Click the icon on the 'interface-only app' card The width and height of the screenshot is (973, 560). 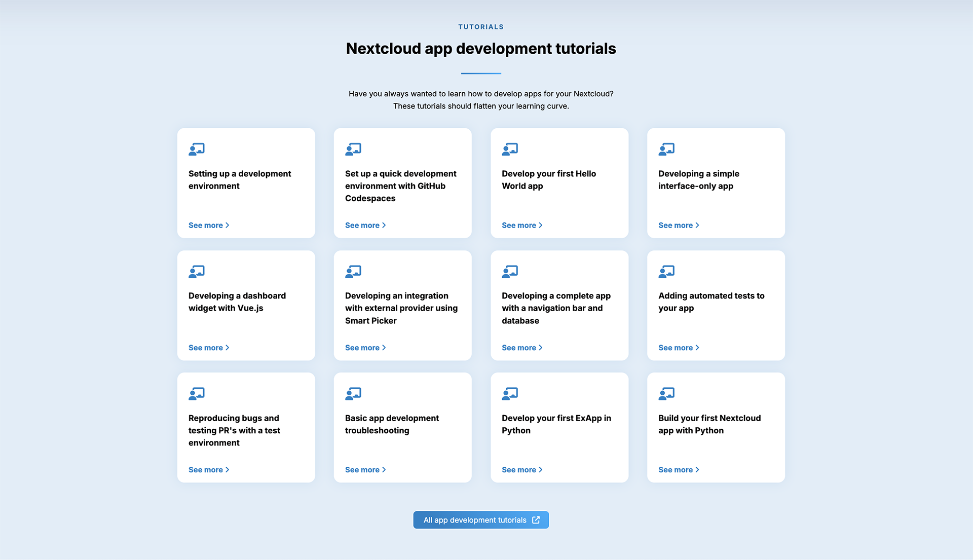(x=666, y=149)
